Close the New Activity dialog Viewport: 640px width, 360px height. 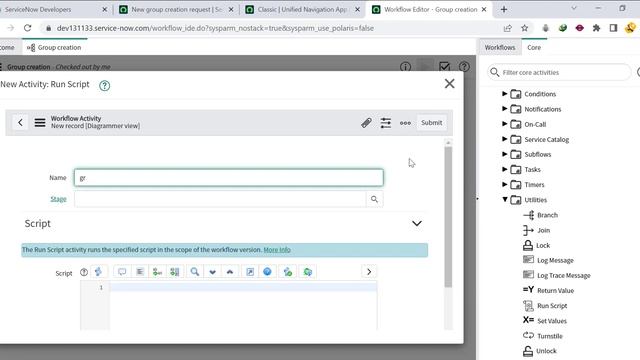(x=449, y=84)
